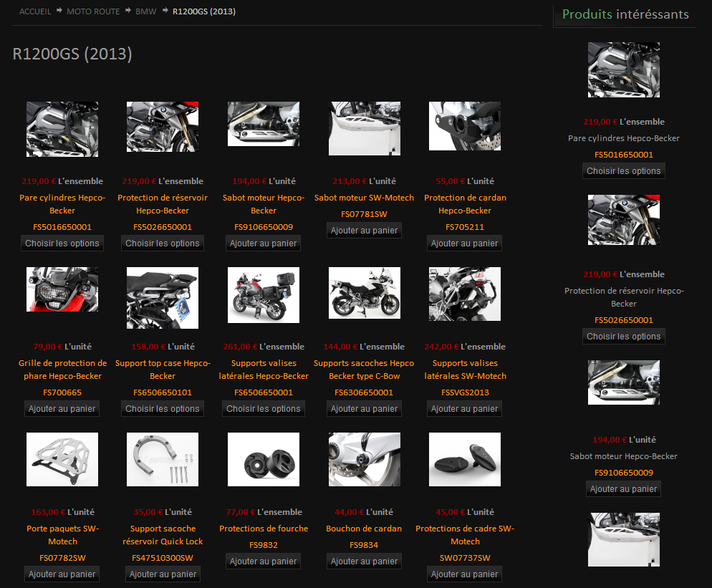Open Protections de fourche title link
This screenshot has width=712, height=588.
point(264,529)
